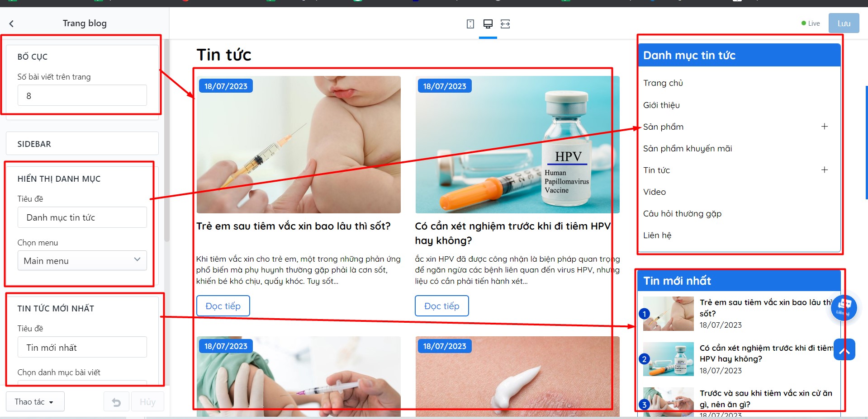
Task: Expand the Tin tức submenu plus
Action: 825,170
